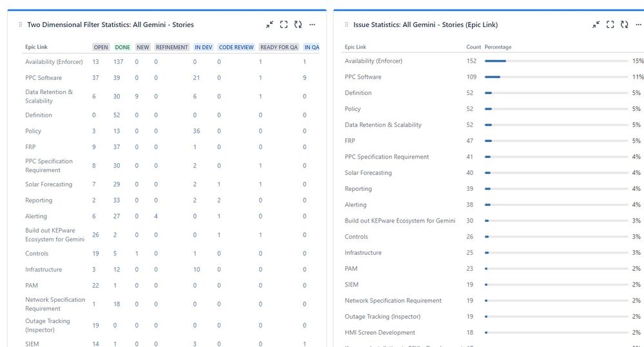Open HMI Screen Development in Issue Statistics
Viewport: 644px width, 347px height.
click(x=380, y=333)
